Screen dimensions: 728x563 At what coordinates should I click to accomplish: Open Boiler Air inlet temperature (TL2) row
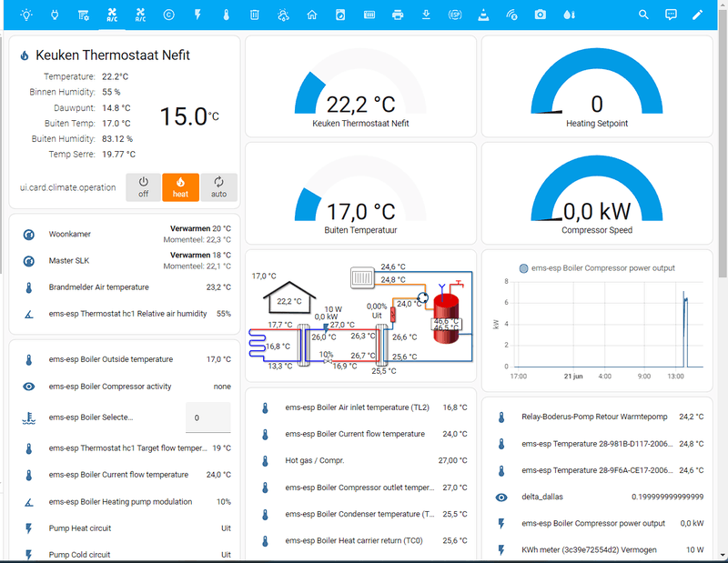coord(362,407)
